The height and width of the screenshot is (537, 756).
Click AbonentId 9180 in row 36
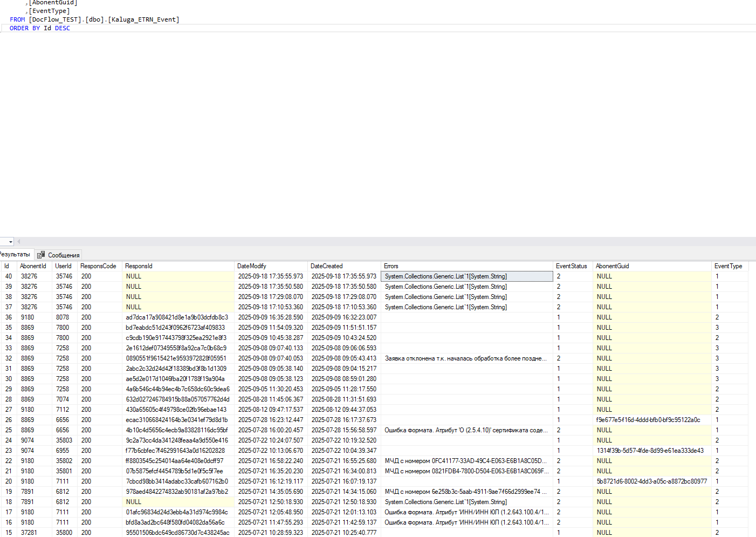(34, 317)
